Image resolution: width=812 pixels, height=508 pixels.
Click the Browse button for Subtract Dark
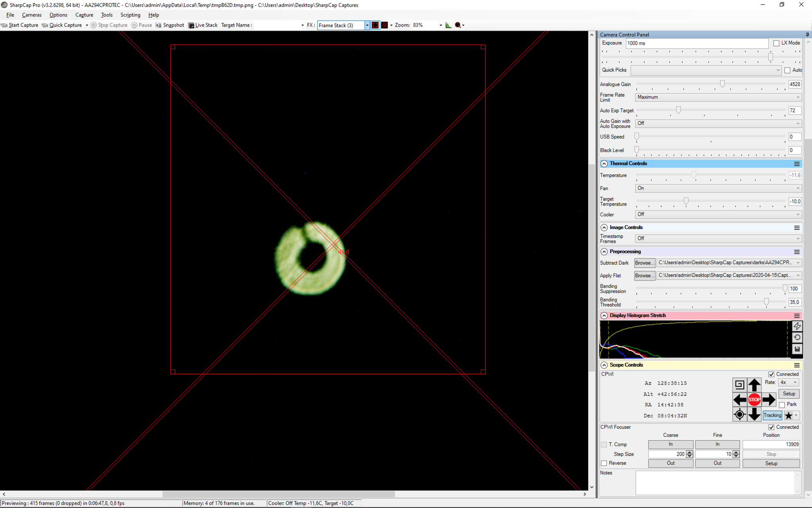coord(644,263)
